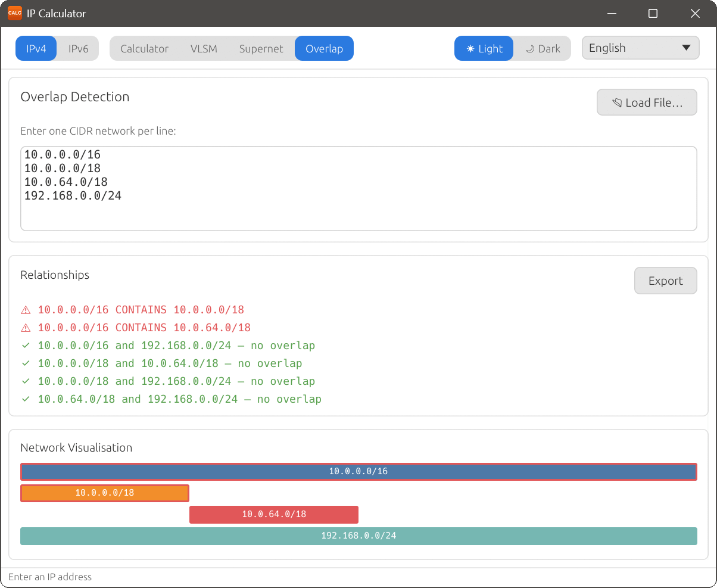
Task: Export the relationships report
Action: point(665,280)
